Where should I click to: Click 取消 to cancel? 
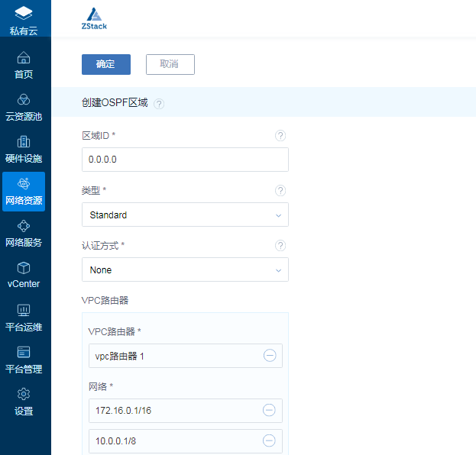170,64
